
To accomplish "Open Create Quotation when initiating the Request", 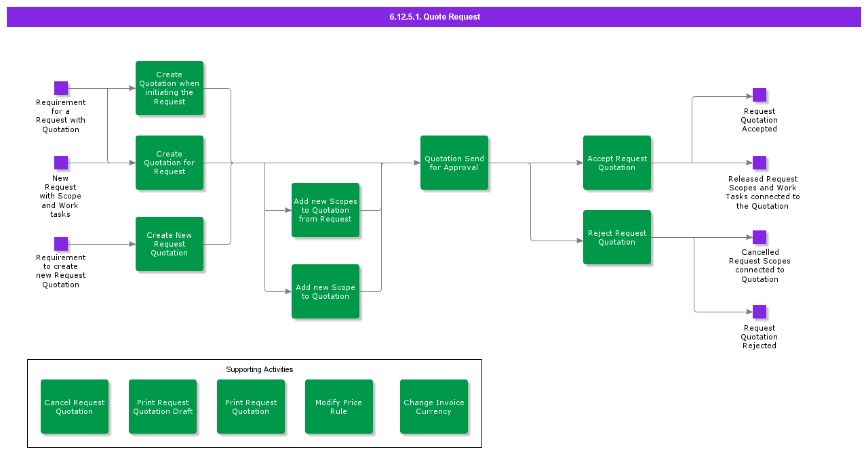I will coord(170,88).
